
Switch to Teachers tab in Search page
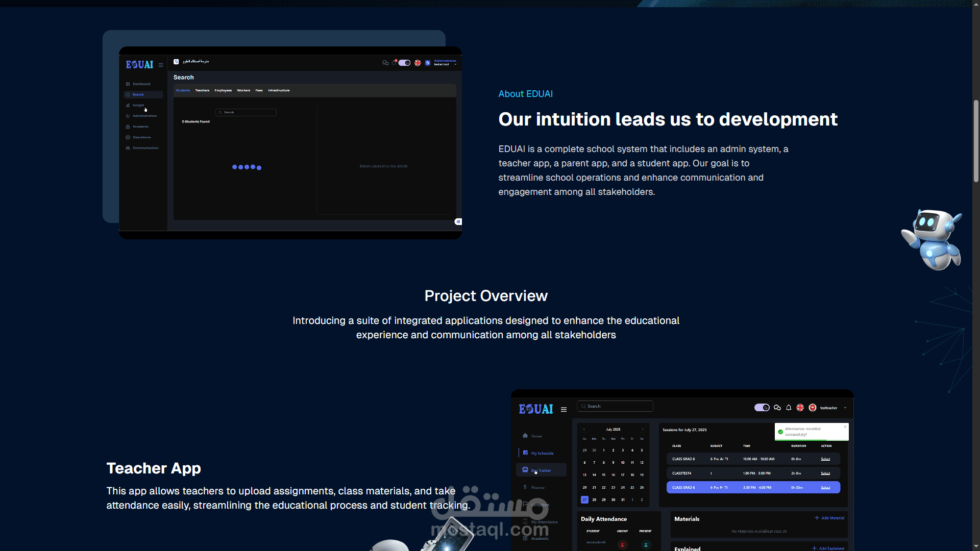202,90
